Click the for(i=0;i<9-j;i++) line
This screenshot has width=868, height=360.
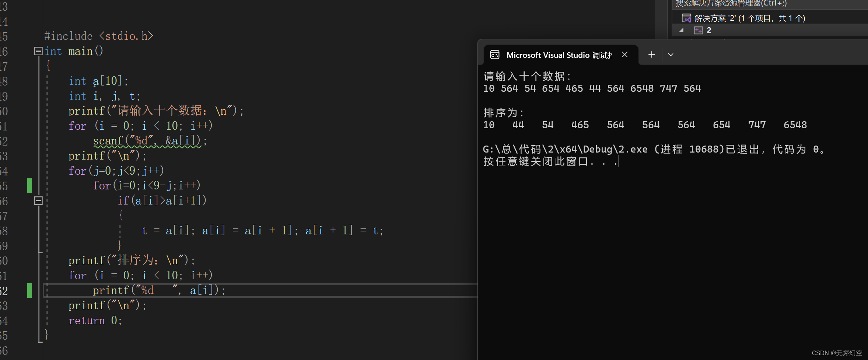coord(147,185)
